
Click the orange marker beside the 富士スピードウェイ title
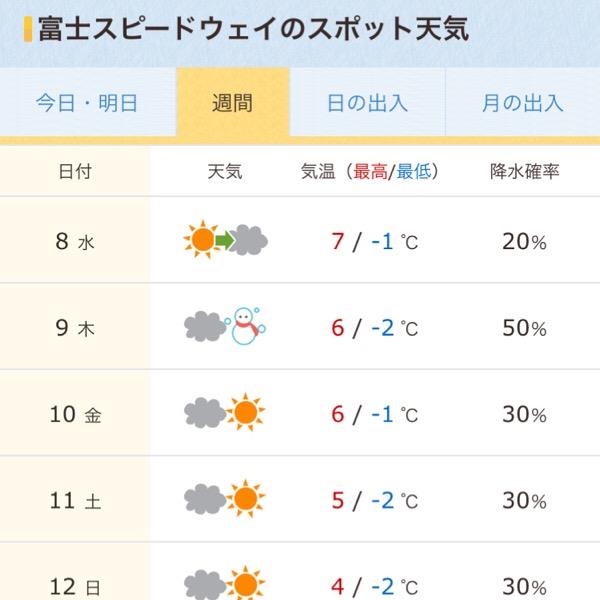[x=28, y=29]
